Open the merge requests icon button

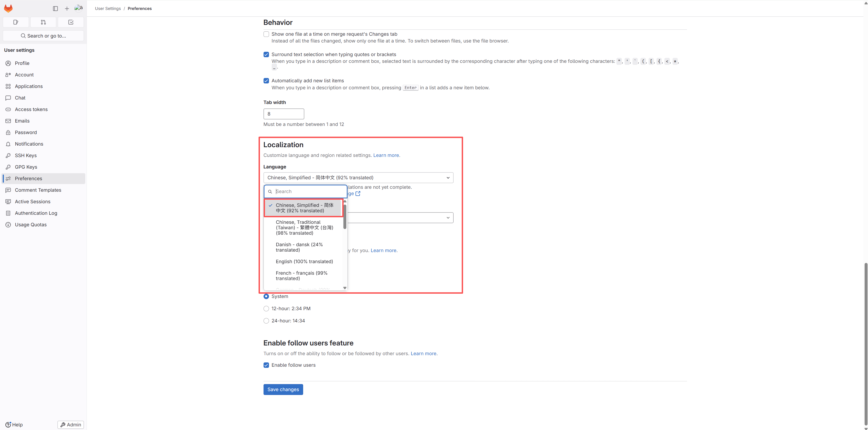click(x=43, y=22)
